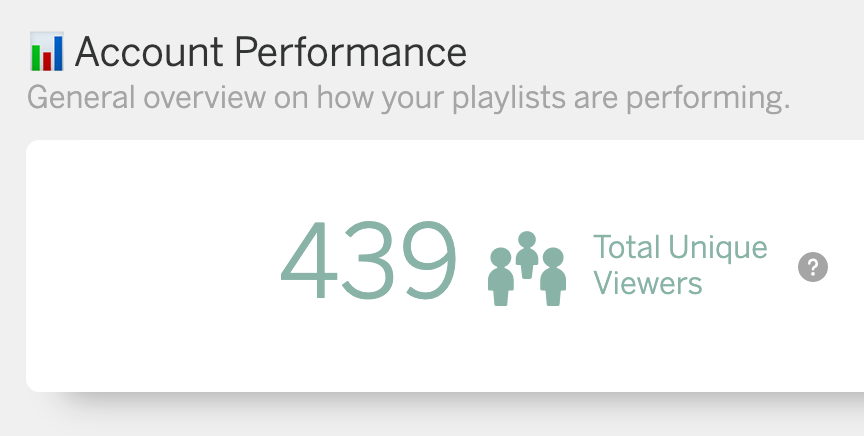This screenshot has width=864, height=436.
Task: Click the Total Unique Viewers label
Action: coord(681,265)
